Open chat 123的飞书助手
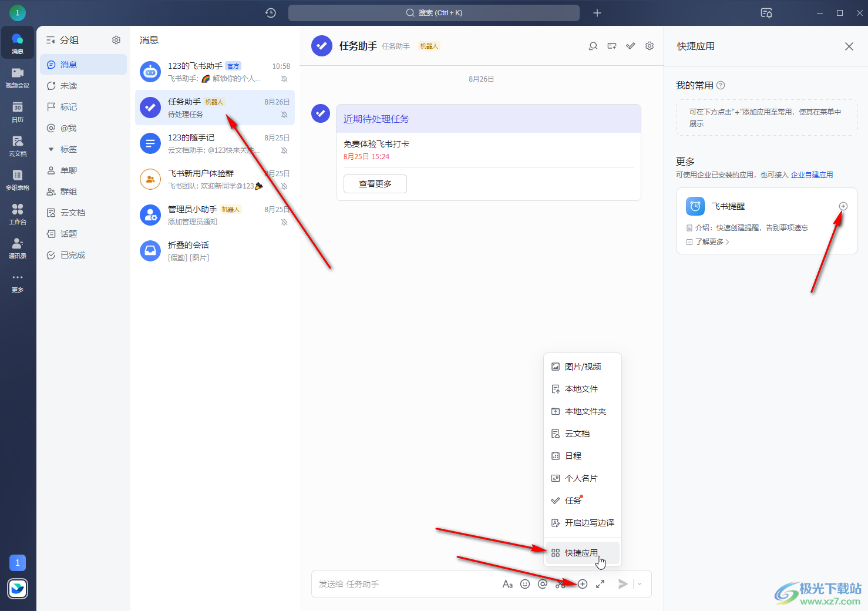 tap(215, 72)
